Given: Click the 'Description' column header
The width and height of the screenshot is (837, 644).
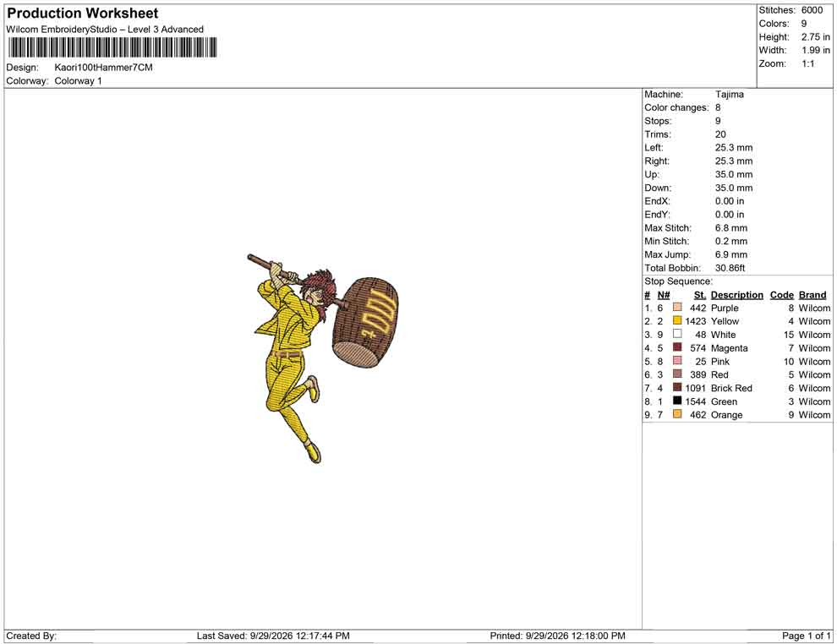Looking at the screenshot, I should [736, 295].
